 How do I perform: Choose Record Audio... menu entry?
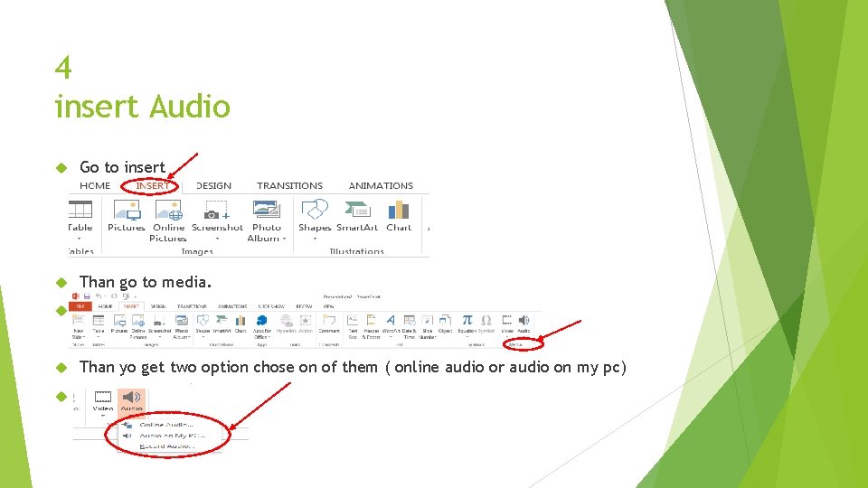(167, 446)
